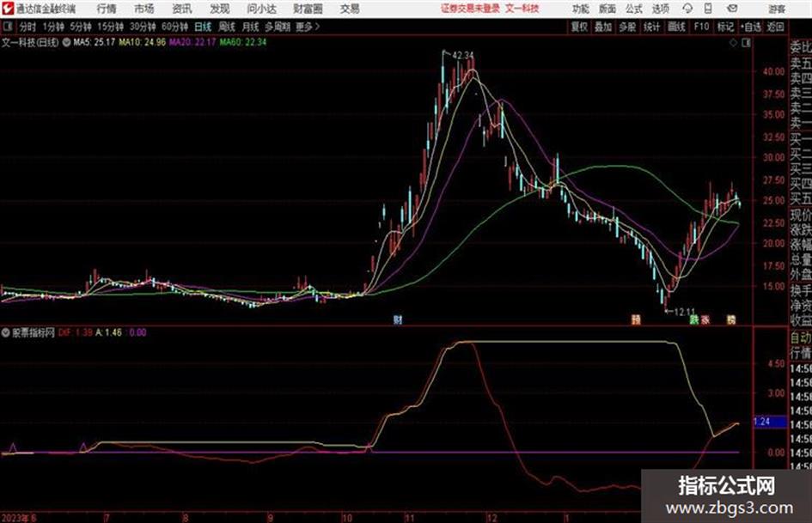Viewport: 812px width, 523px height.
Task: Click the 证券交易未登录 login link
Action: (x=470, y=9)
